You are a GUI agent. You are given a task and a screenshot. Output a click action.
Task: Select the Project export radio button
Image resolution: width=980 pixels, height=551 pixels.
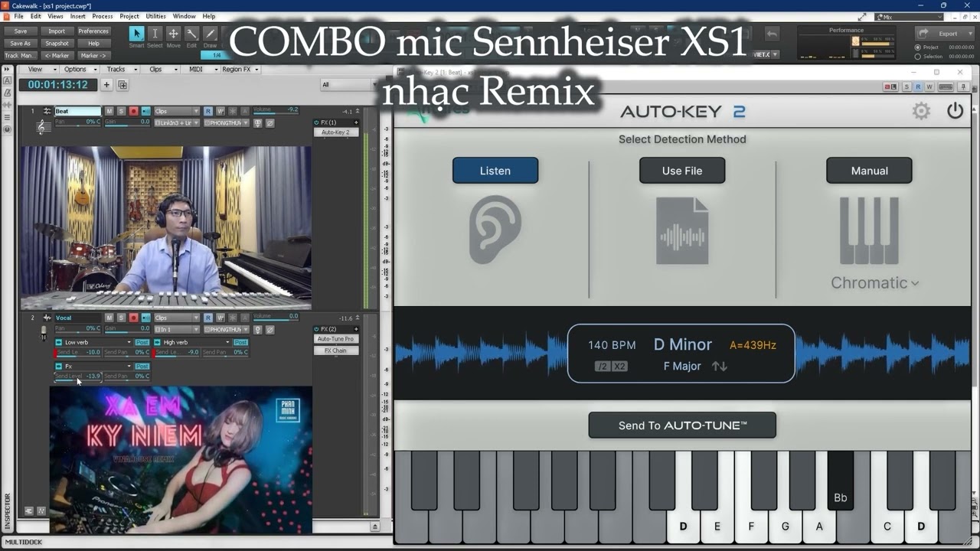[x=918, y=47]
